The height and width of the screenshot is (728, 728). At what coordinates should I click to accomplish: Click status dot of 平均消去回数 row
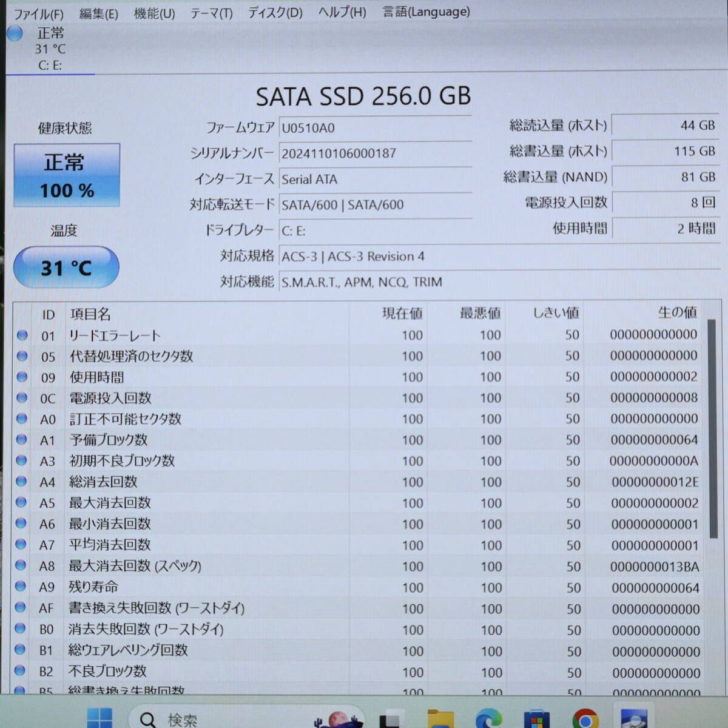21,544
